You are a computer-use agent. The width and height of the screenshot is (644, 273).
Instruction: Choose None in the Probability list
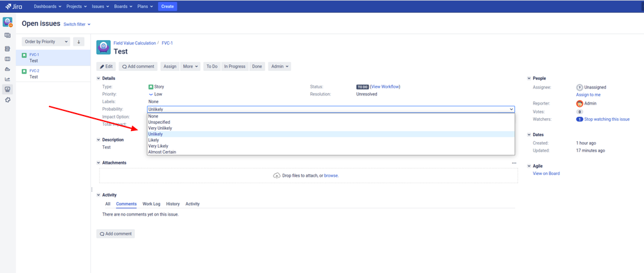point(330,116)
